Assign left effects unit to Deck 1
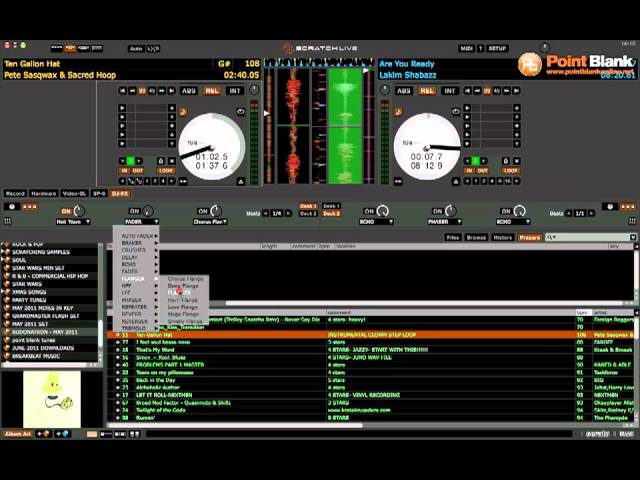This screenshot has height=480, width=640. (308, 206)
